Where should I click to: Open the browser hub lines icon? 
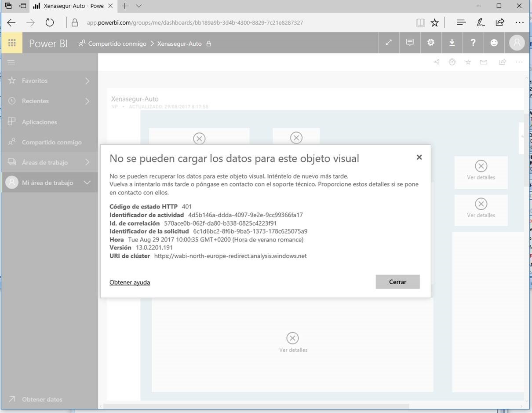point(461,22)
